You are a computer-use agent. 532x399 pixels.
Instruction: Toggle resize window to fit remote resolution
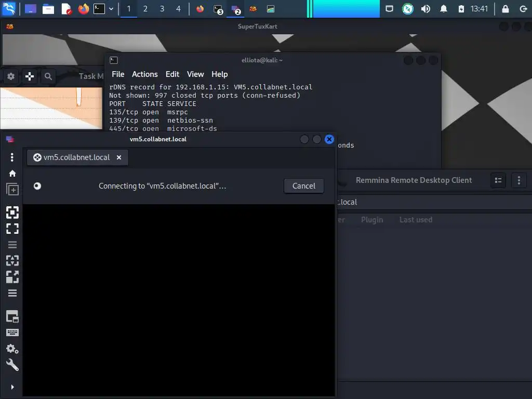pos(12,212)
